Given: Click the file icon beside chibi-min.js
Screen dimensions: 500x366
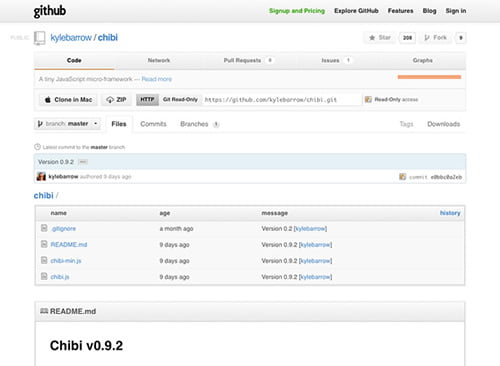Looking at the screenshot, I should [44, 260].
